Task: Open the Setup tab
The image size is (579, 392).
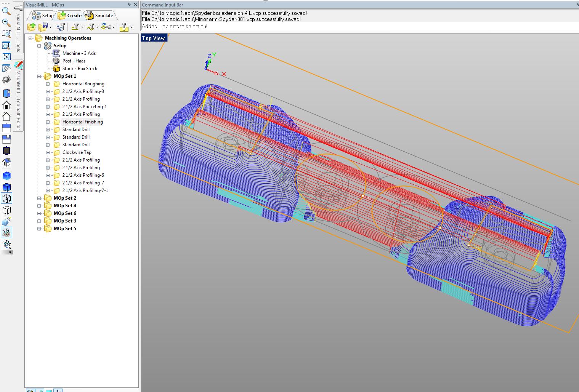Action: click(43, 16)
